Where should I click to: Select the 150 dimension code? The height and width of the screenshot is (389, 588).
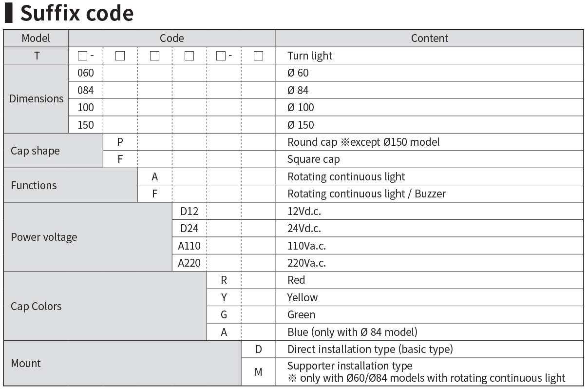click(86, 125)
